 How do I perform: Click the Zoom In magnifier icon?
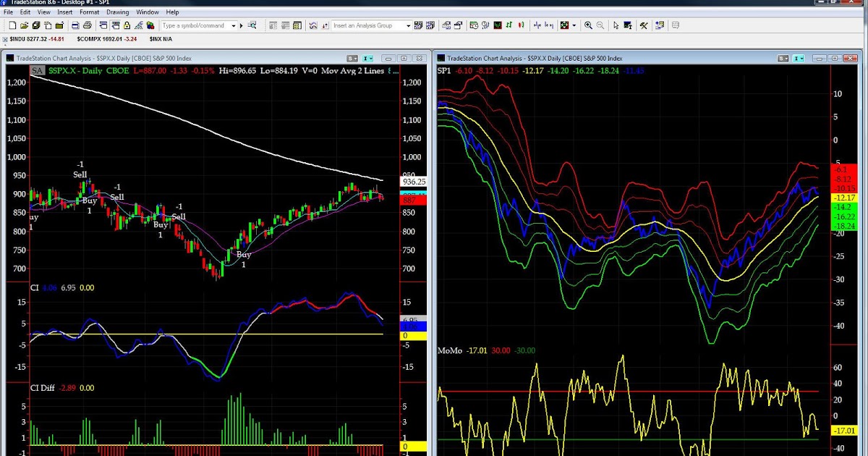pyautogui.click(x=588, y=25)
